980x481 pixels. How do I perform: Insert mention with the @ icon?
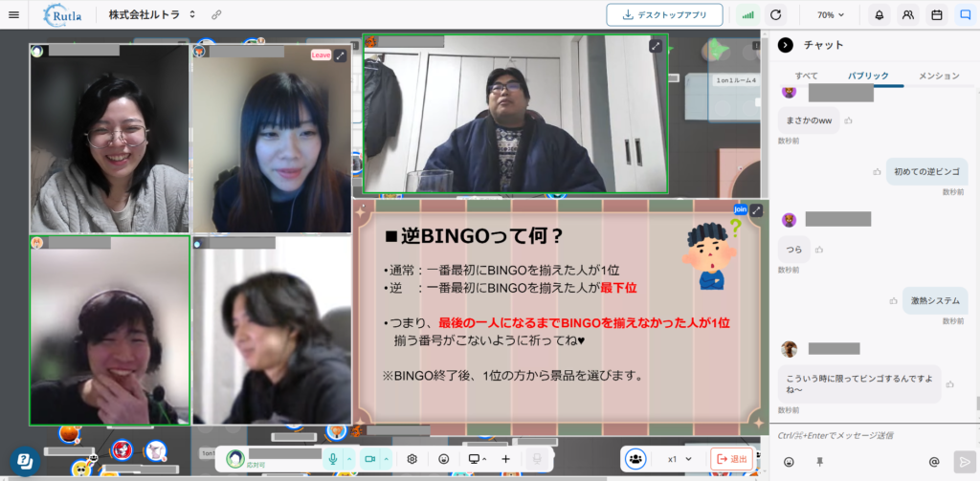click(x=934, y=462)
